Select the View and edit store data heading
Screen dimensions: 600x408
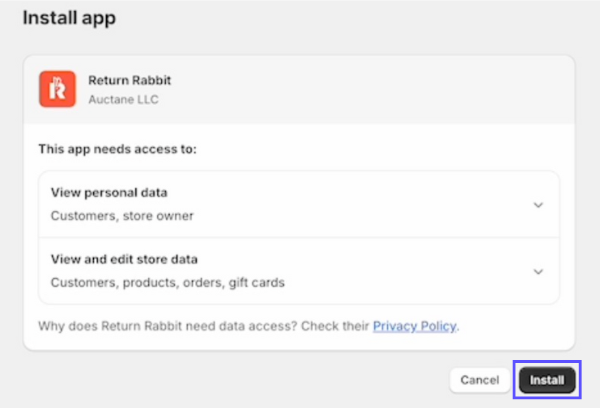point(124,259)
